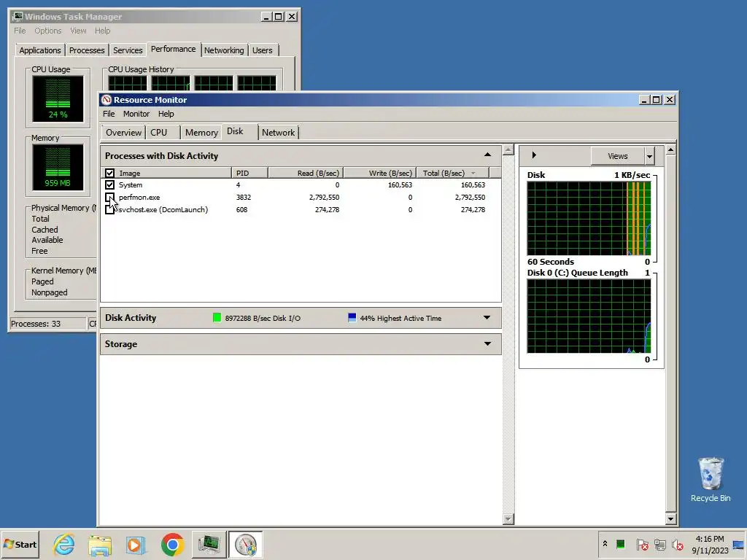Switch to Task Manager Users tab
This screenshot has height=560, width=747.
coord(263,50)
